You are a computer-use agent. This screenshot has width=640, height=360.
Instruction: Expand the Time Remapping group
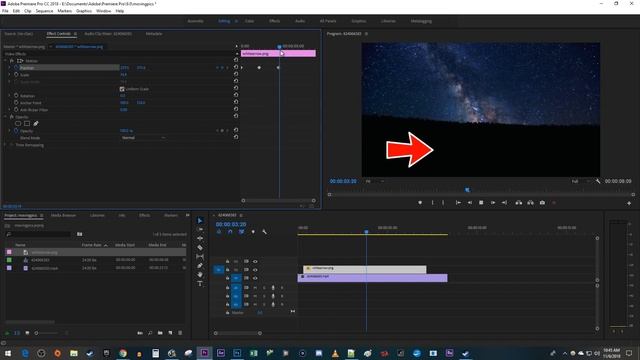(x=5, y=144)
